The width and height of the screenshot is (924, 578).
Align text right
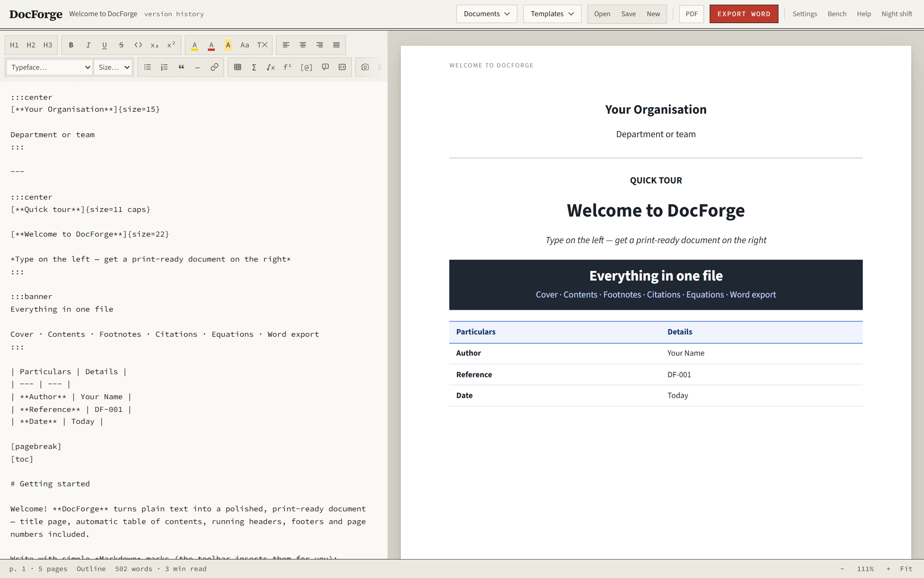(x=320, y=45)
